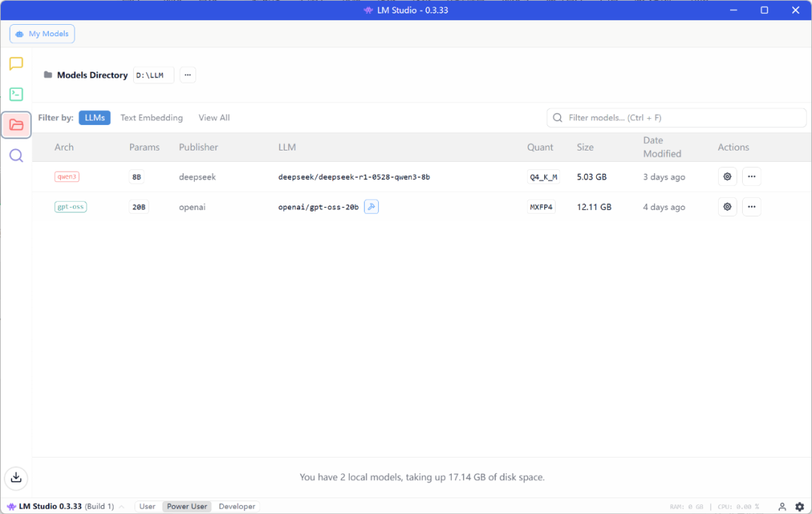
Task: Click the 5.03 GB size value
Action: pos(592,177)
